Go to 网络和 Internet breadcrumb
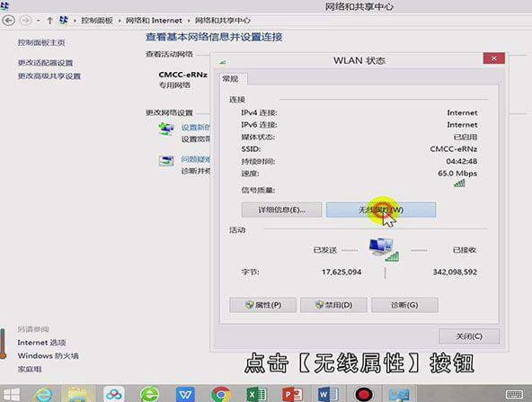This screenshot has height=402, width=532. (x=154, y=21)
